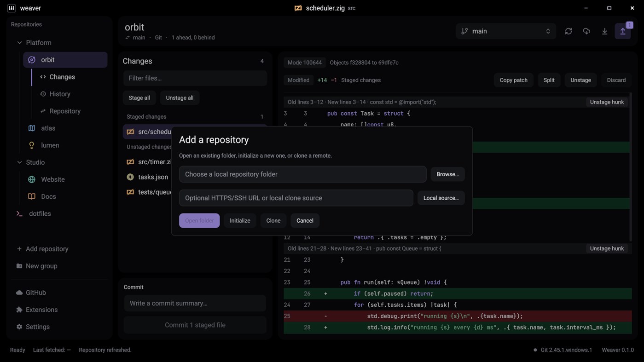Click the refresh repository icon
The width and height of the screenshot is (644, 362).
(x=569, y=31)
